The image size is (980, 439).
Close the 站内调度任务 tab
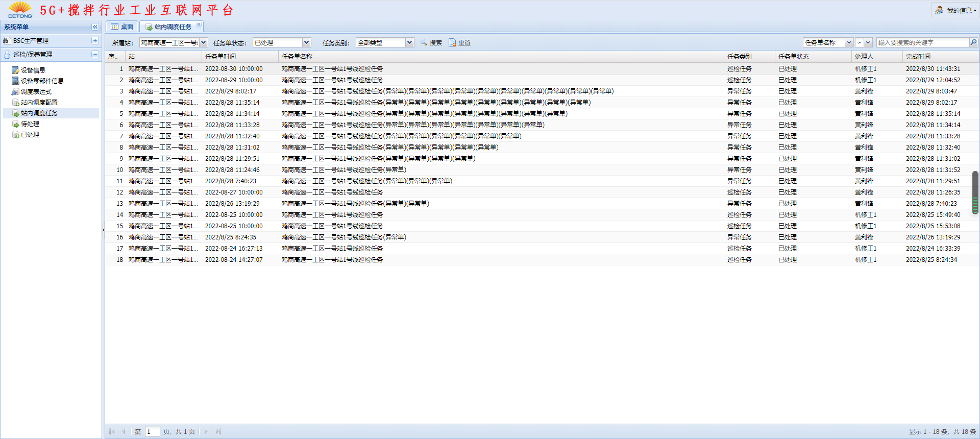(199, 25)
